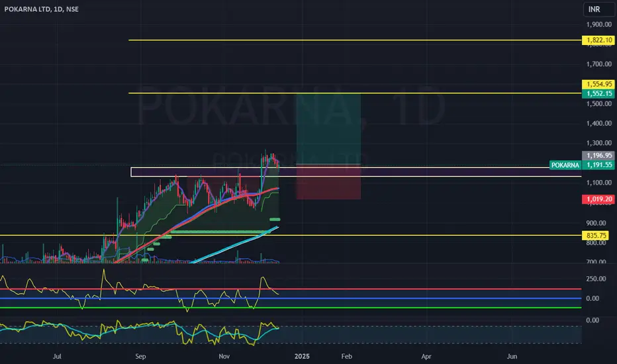Click the 1,552.15 green target label
This screenshot has width=617, height=364.
[x=598, y=94]
